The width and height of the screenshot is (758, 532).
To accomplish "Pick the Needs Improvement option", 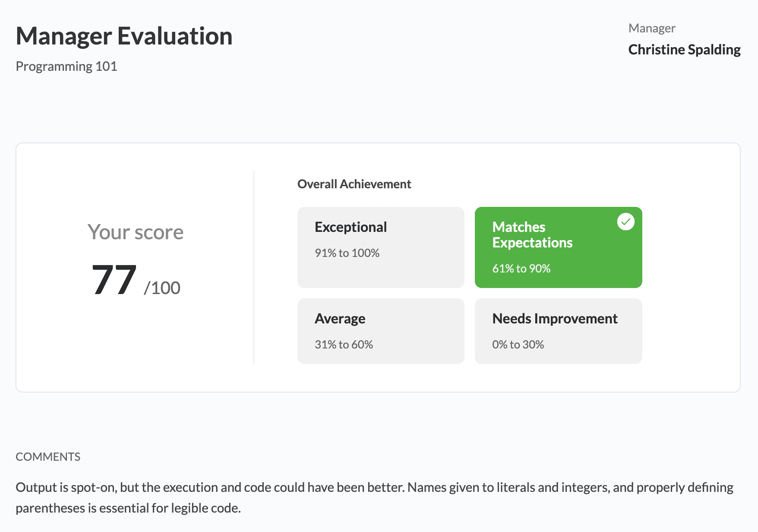I will [x=558, y=331].
